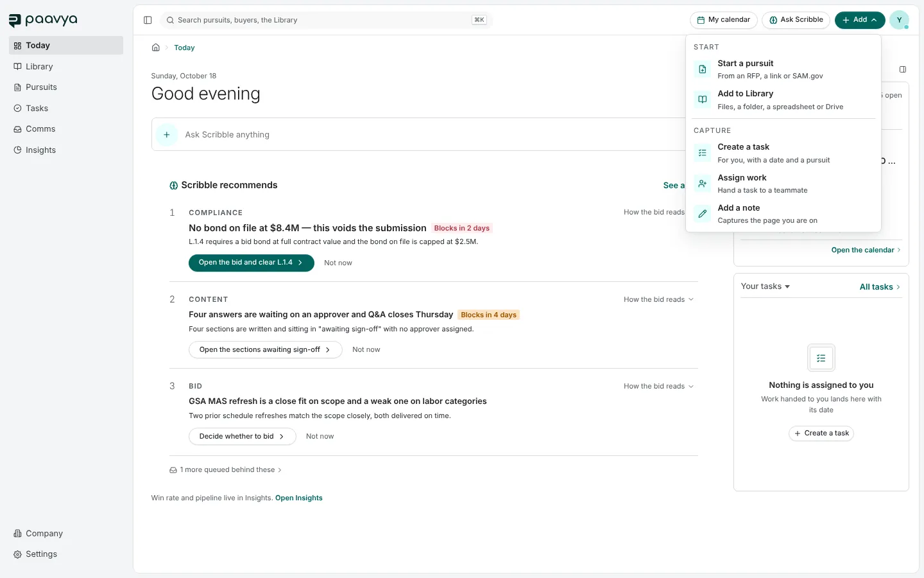Open Library in the sidebar

click(66, 67)
